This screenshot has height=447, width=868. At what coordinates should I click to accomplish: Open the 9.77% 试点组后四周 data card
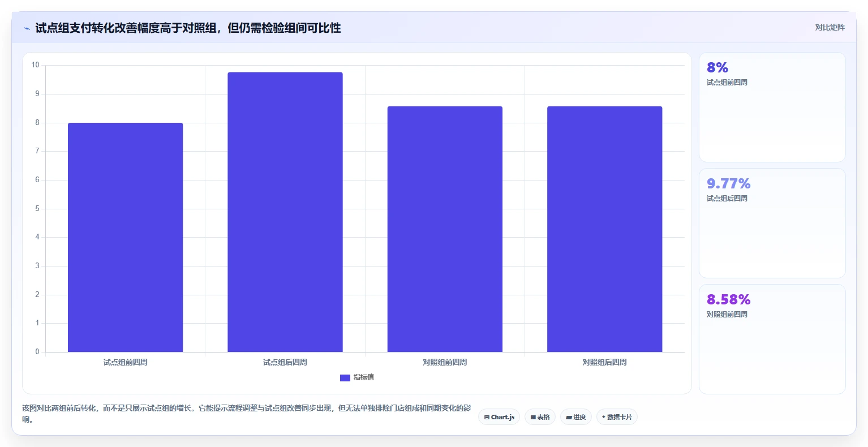pos(772,223)
